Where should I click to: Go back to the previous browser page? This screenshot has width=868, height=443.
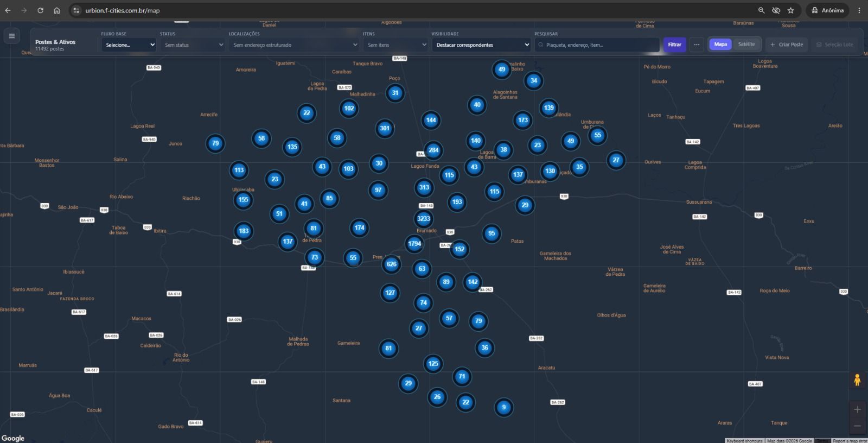[x=8, y=10]
